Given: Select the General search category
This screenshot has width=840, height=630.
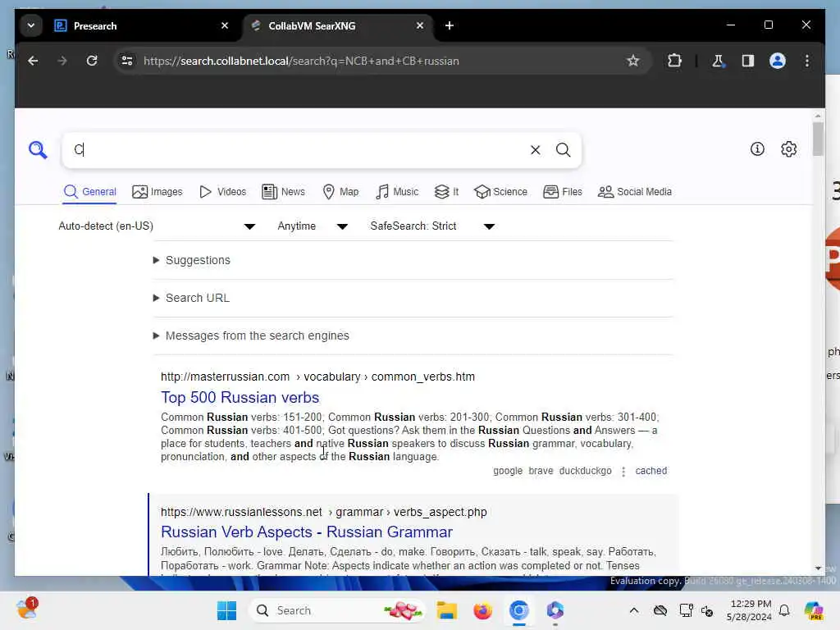Looking at the screenshot, I should pyautogui.click(x=89, y=192).
